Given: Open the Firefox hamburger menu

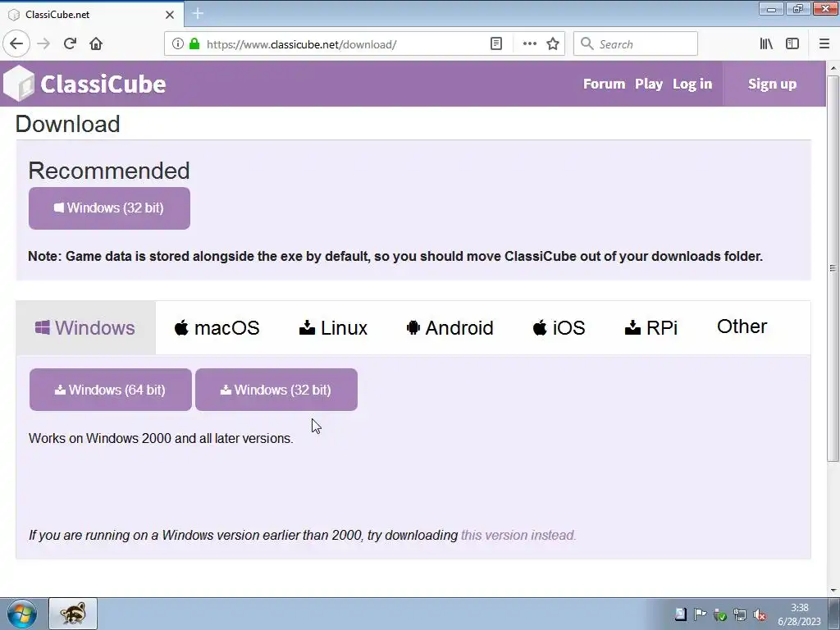Looking at the screenshot, I should (x=824, y=44).
